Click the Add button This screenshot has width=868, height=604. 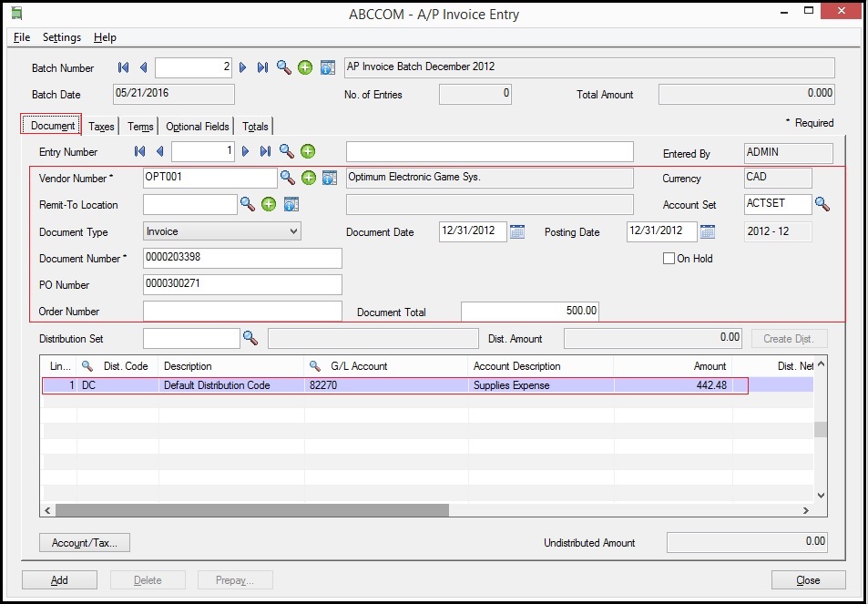coord(59,579)
